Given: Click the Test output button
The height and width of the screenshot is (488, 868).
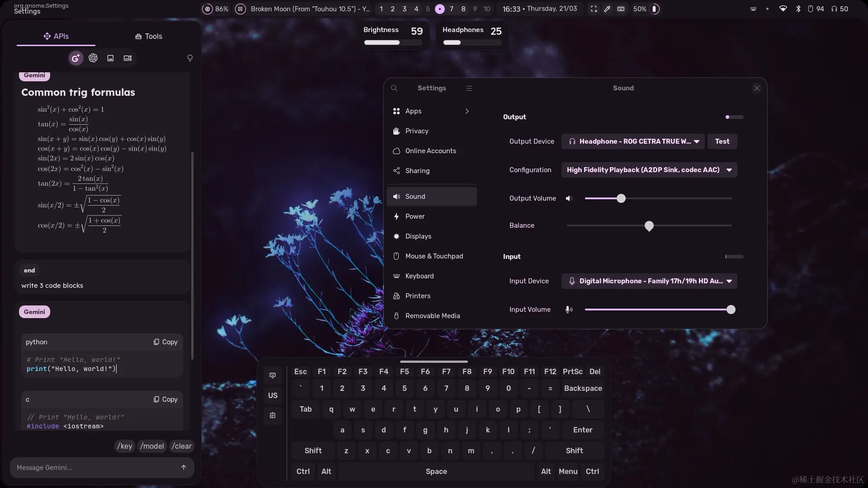Looking at the screenshot, I should coord(722,141).
